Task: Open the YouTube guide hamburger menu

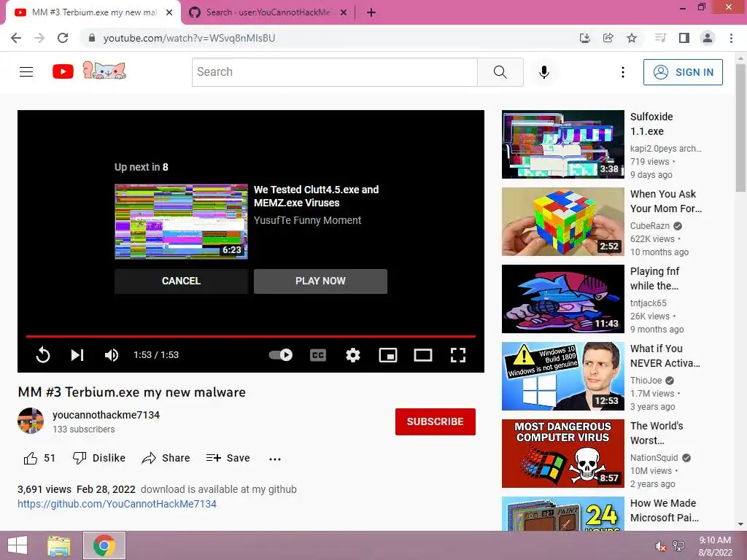Action: pyautogui.click(x=26, y=72)
